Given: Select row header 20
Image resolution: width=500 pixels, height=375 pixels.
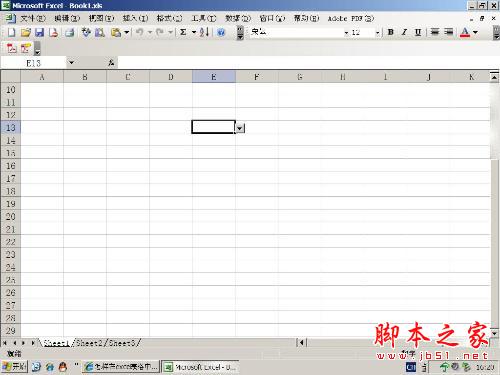Looking at the screenshot, I should pyautogui.click(x=11, y=217).
